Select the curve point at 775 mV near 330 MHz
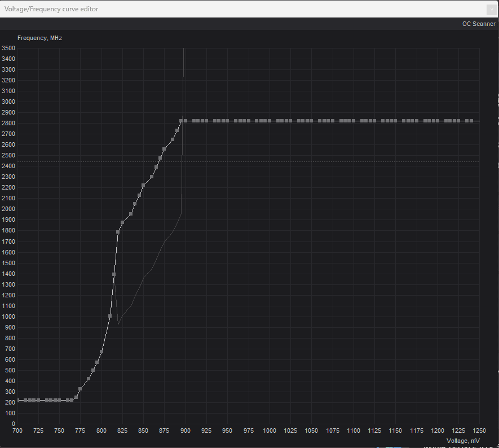The width and height of the screenshot is (499, 448). pos(80,389)
